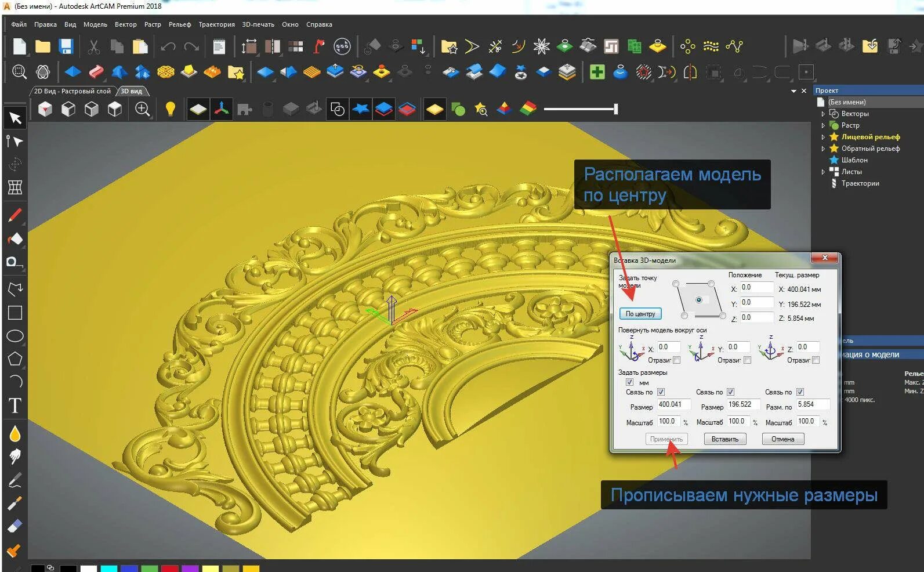
Task: Click the golden knot weave relief icon
Action: [165, 72]
